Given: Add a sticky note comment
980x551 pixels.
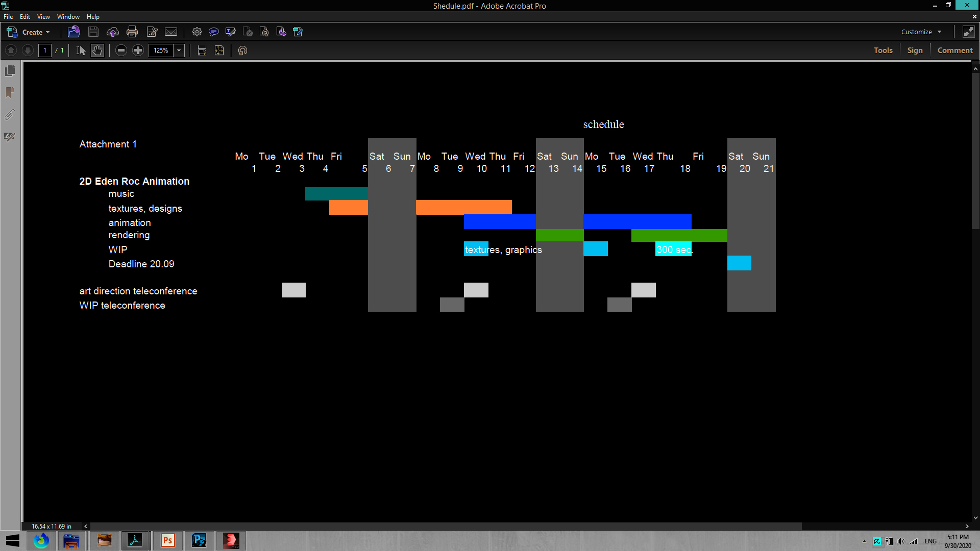Looking at the screenshot, I should (x=214, y=32).
